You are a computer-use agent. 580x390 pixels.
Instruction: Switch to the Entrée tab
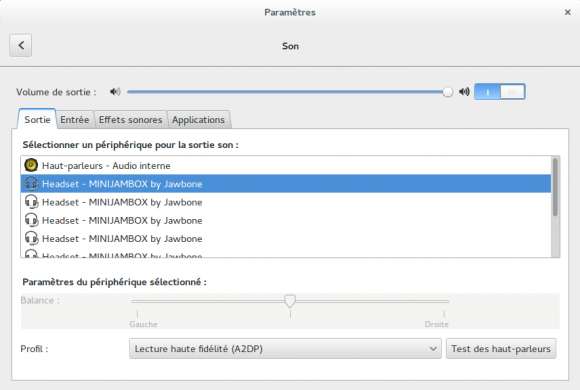pos(75,120)
